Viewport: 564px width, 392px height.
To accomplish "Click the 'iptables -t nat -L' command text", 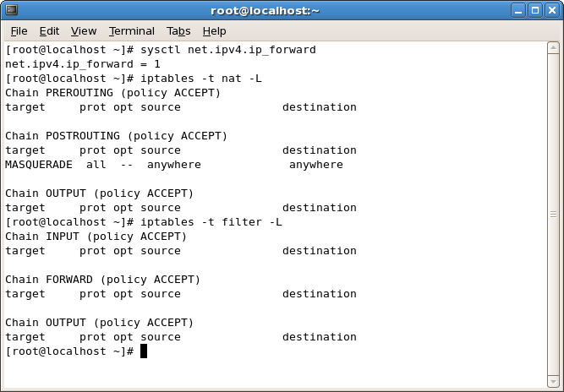I will [201, 79].
